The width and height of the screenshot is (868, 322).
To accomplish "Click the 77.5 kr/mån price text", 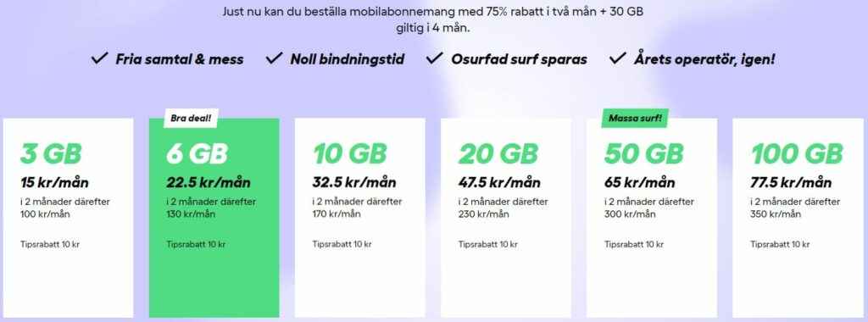I will [791, 182].
